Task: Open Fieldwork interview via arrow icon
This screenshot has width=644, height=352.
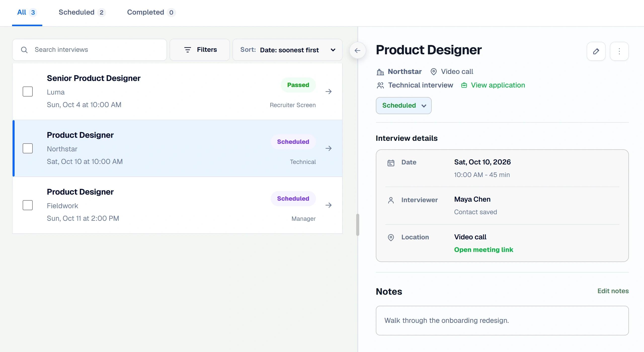Action: coord(329,205)
